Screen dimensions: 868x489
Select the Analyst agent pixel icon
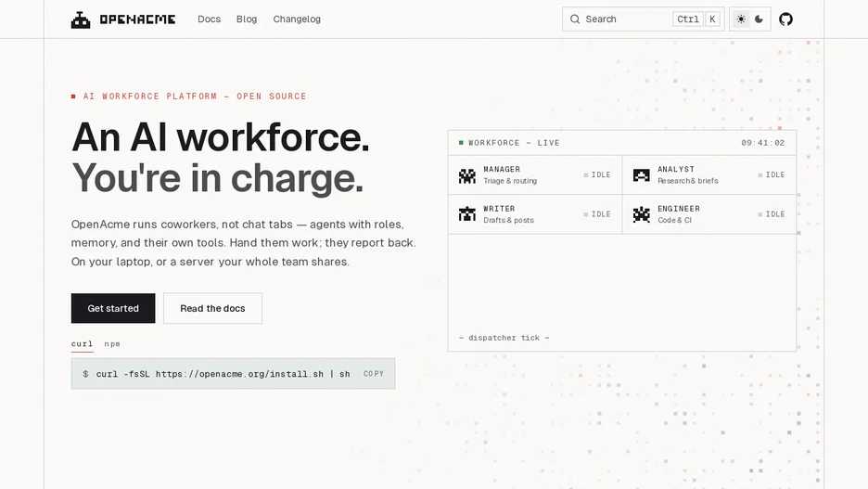tap(641, 175)
